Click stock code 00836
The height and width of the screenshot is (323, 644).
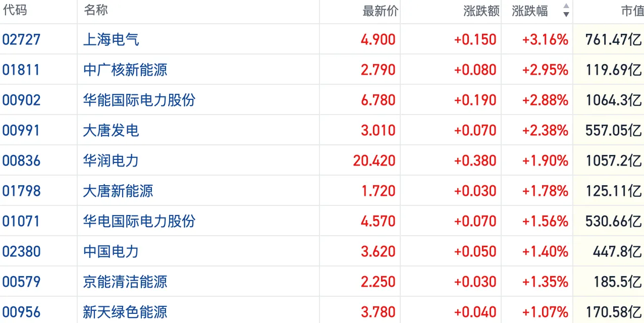[21, 160]
